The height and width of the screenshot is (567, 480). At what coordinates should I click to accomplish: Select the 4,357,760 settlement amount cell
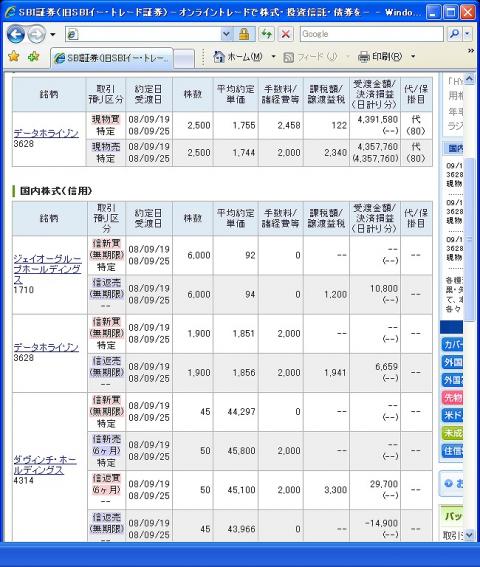point(375,153)
